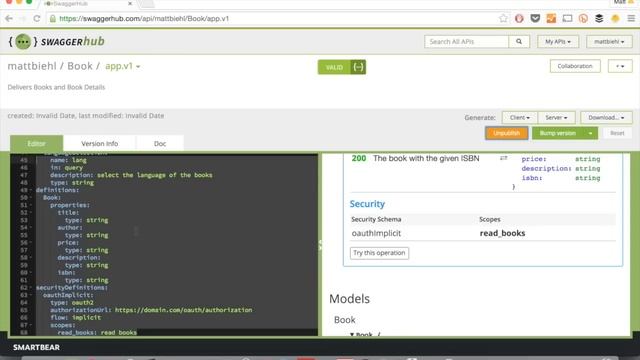Reload the page
Image resolution: width=640 pixels, height=360 pixels.
coord(37,18)
